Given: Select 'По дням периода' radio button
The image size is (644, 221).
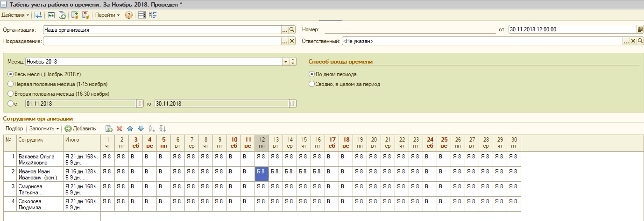Looking at the screenshot, I should (x=311, y=74).
